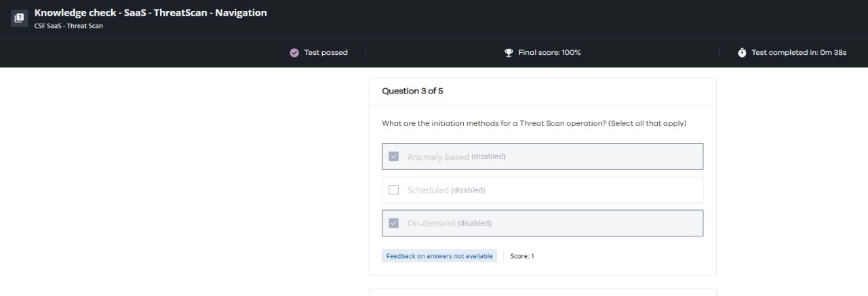Click the trophy final score icon
This screenshot has width=868, height=296.
click(509, 53)
